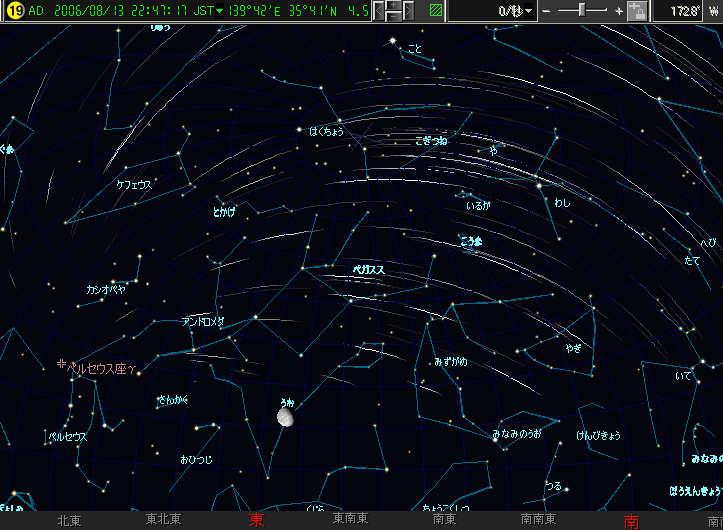723x530 pixels.
Task: Click the Moon in the sky
Action: click(285, 415)
